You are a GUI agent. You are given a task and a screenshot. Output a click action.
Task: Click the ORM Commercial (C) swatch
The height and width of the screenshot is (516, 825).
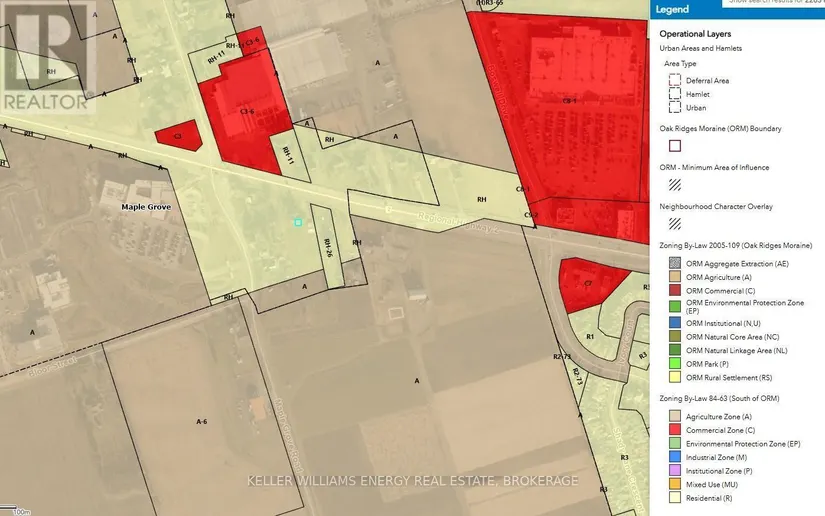(x=675, y=290)
